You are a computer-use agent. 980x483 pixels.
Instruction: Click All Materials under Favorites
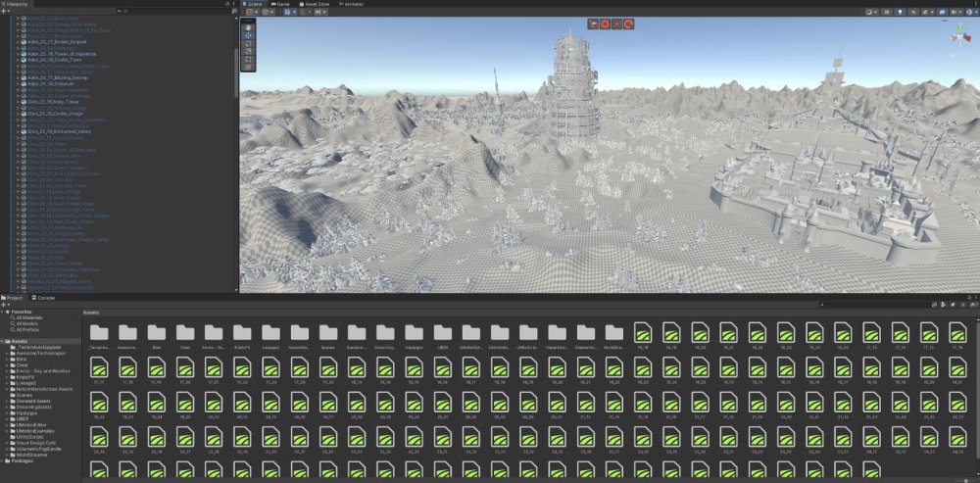pyautogui.click(x=29, y=318)
